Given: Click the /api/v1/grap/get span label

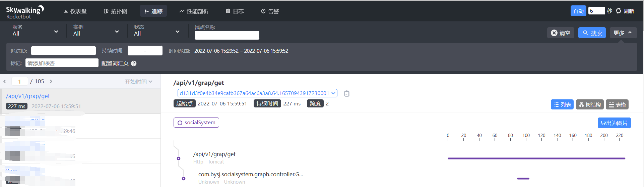Looking at the screenshot, I should [214, 154].
